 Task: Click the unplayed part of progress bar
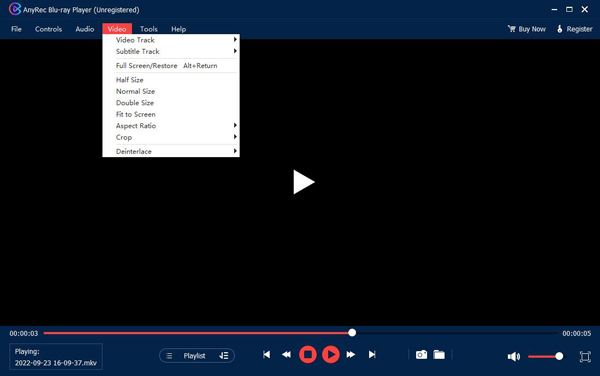456,333
